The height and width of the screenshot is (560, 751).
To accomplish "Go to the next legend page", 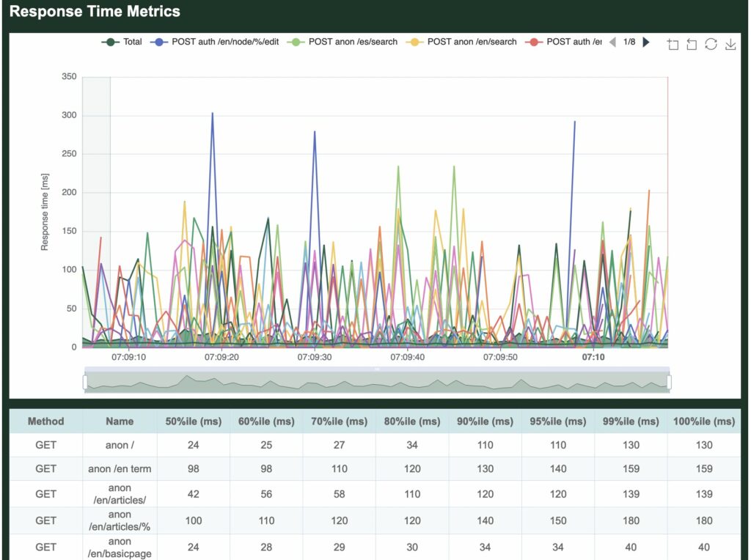I will tap(645, 42).
